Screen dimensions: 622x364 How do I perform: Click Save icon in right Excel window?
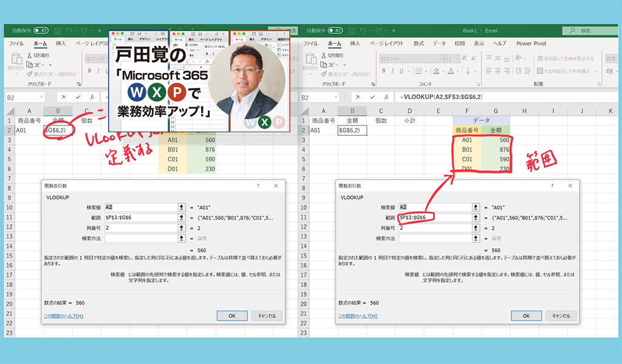(x=352, y=30)
